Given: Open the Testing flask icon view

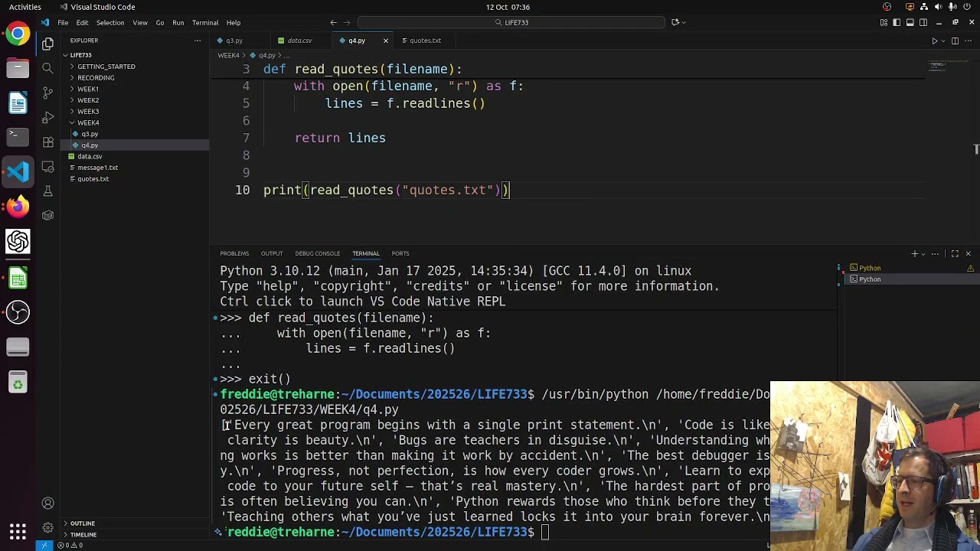Looking at the screenshot, I should (x=47, y=191).
